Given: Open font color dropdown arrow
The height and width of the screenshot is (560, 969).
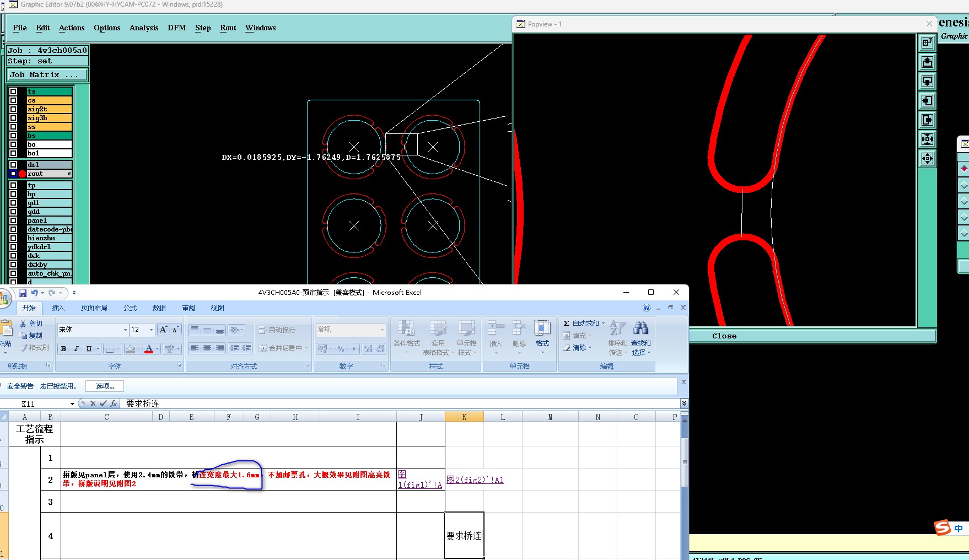Looking at the screenshot, I should point(158,349).
